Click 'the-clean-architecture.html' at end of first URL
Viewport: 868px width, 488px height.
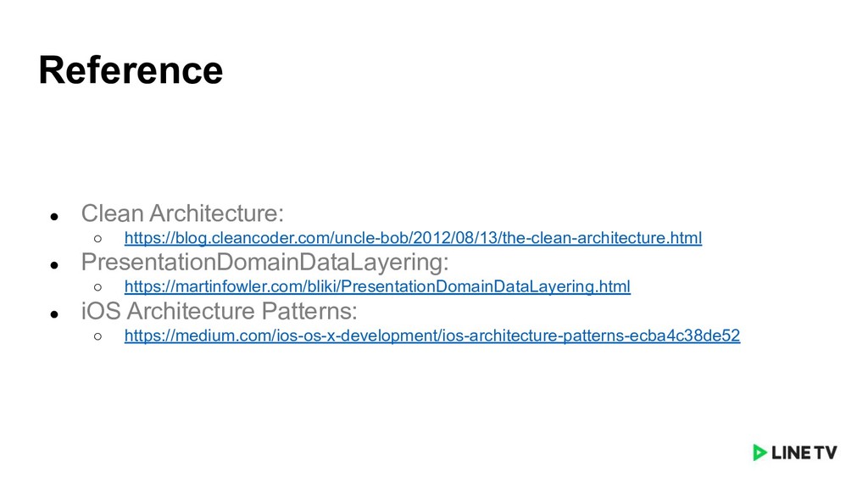(x=602, y=238)
